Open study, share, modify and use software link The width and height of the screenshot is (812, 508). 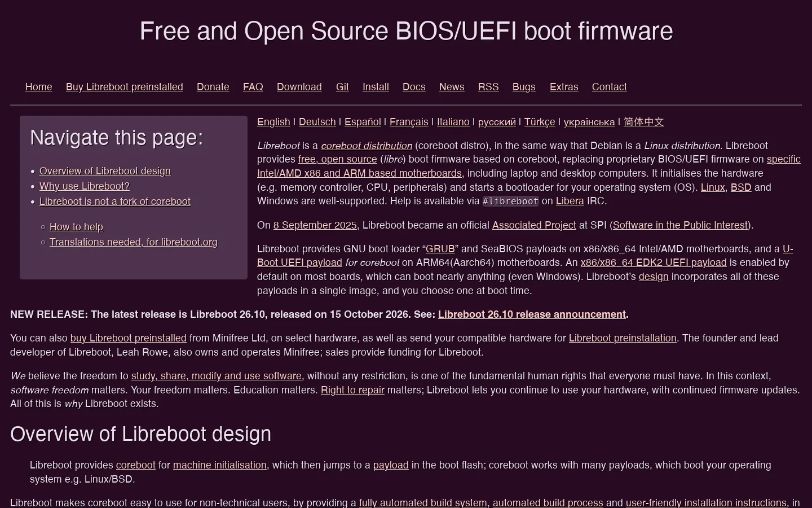tap(217, 376)
